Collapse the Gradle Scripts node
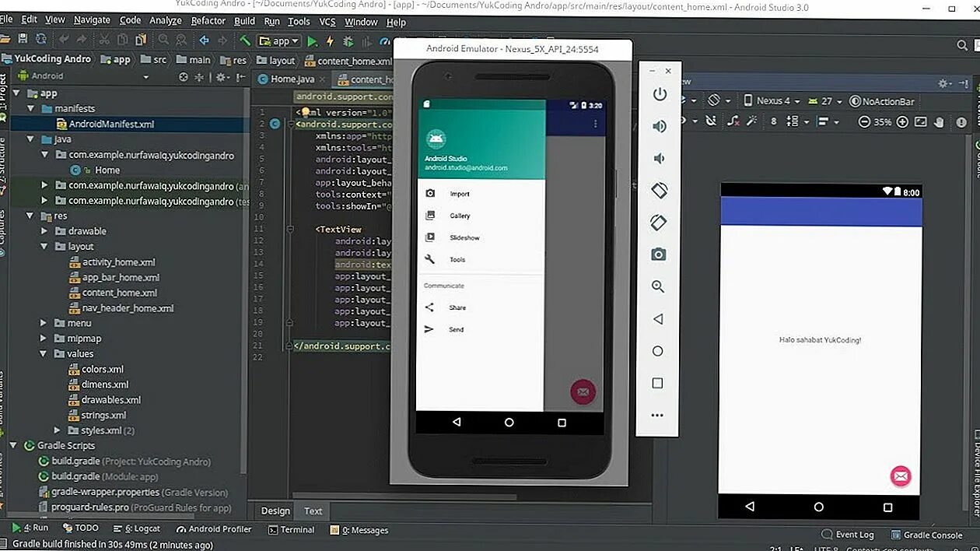Viewport: 980px width, 551px height. (13, 446)
